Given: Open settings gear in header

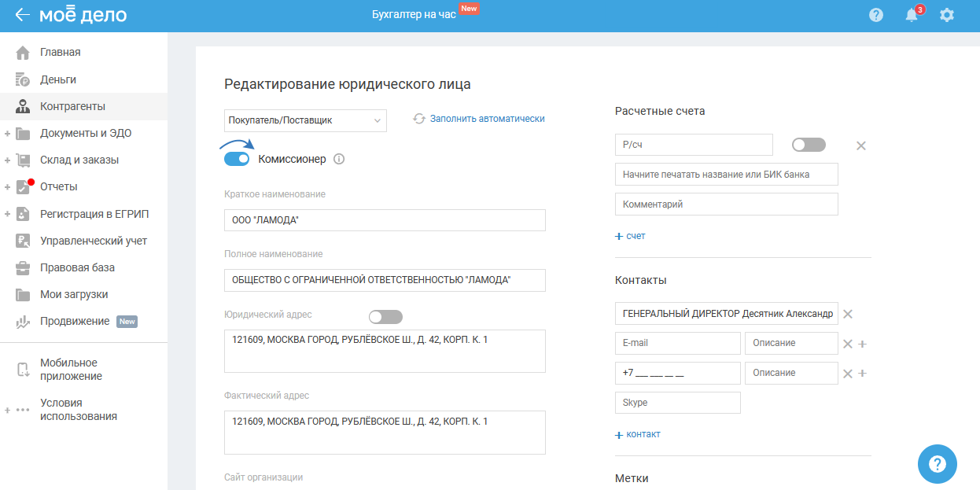Looking at the screenshot, I should (x=947, y=15).
